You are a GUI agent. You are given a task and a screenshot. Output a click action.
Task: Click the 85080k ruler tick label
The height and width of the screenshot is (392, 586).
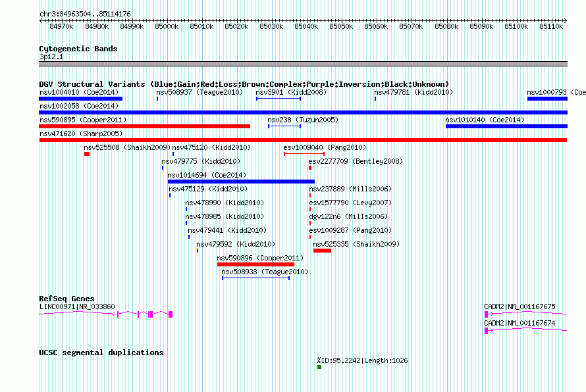[x=446, y=26]
